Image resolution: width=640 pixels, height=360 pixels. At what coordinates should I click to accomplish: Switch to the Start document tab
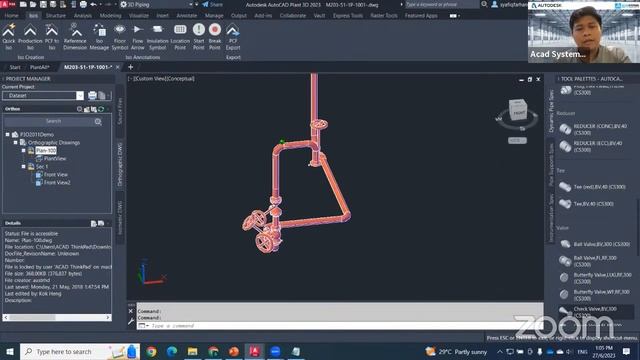15,67
